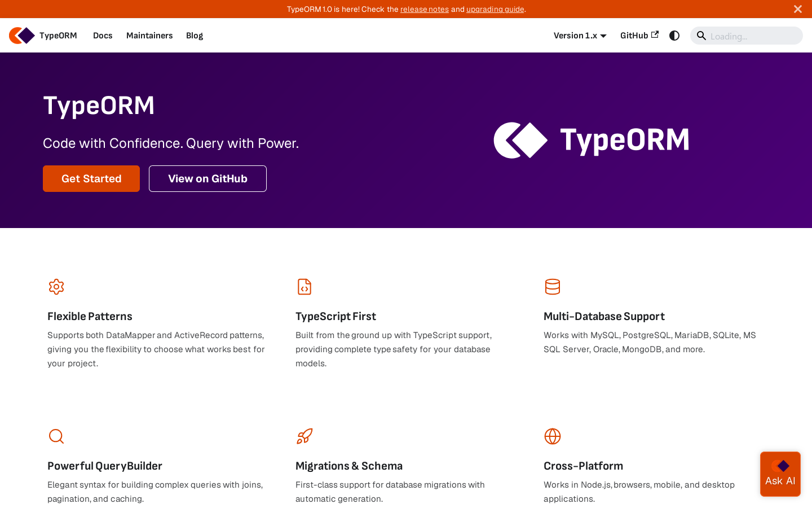Click the View on GitHub button

pos(208,178)
